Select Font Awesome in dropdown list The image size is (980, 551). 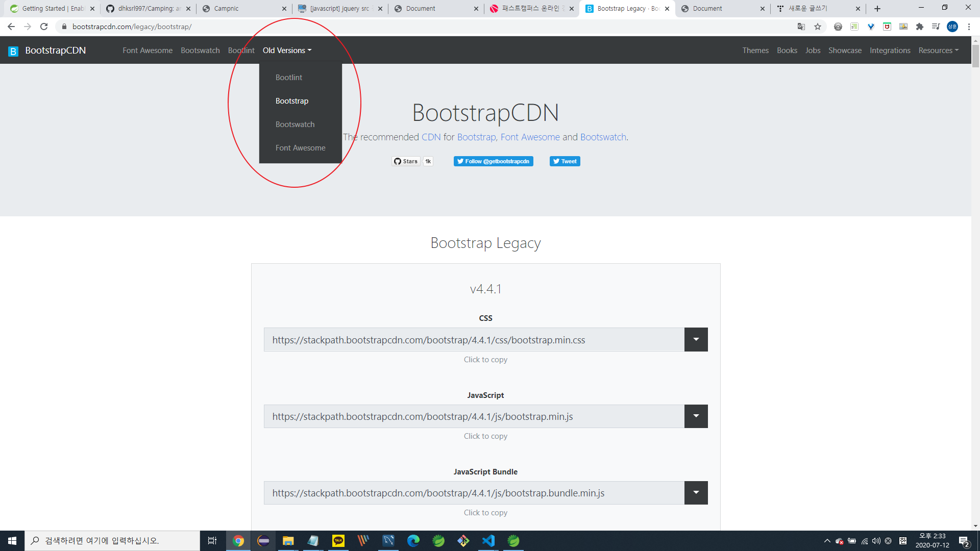point(300,148)
